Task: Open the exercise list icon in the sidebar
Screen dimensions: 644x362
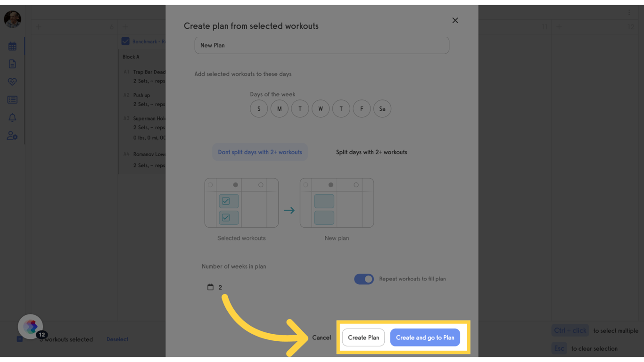Action: click(12, 99)
